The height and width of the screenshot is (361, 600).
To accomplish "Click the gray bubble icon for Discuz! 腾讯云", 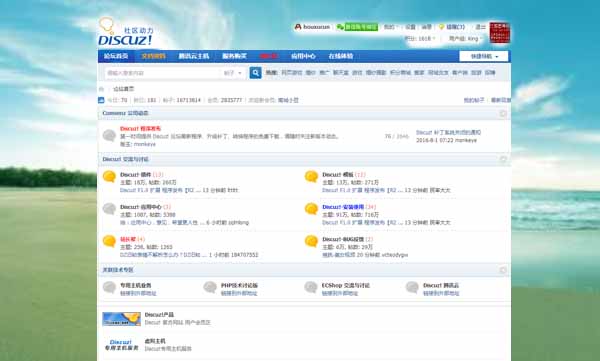I will coord(412,287).
